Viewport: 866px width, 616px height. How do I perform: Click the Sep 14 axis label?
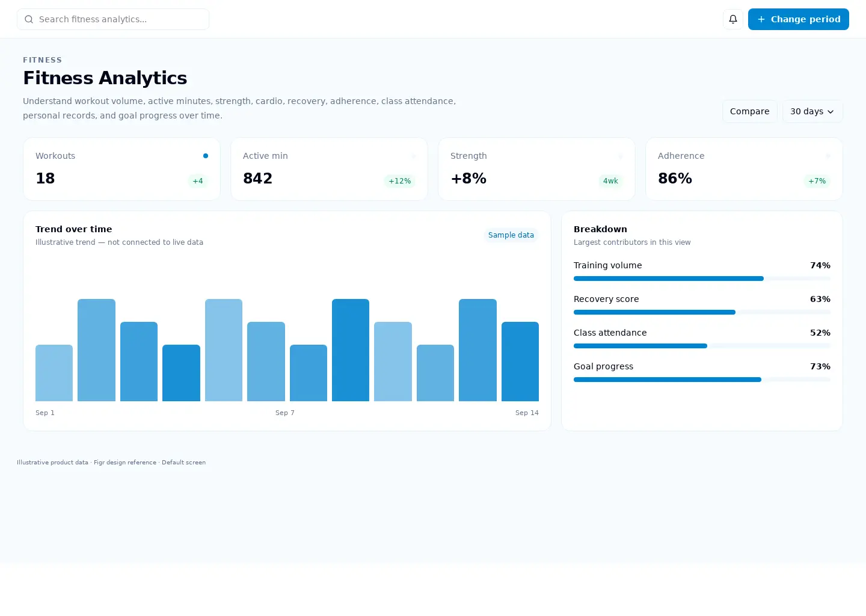527,413
